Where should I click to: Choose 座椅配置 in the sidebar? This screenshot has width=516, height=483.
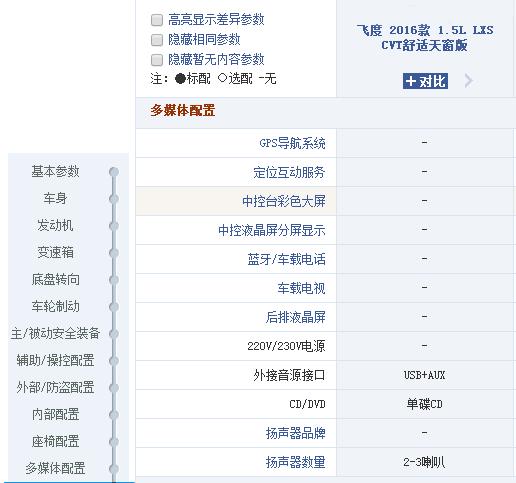click(55, 441)
